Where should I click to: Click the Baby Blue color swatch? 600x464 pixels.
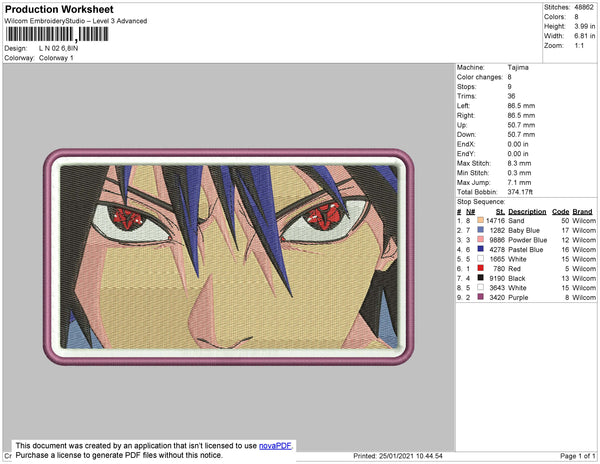[x=480, y=230]
